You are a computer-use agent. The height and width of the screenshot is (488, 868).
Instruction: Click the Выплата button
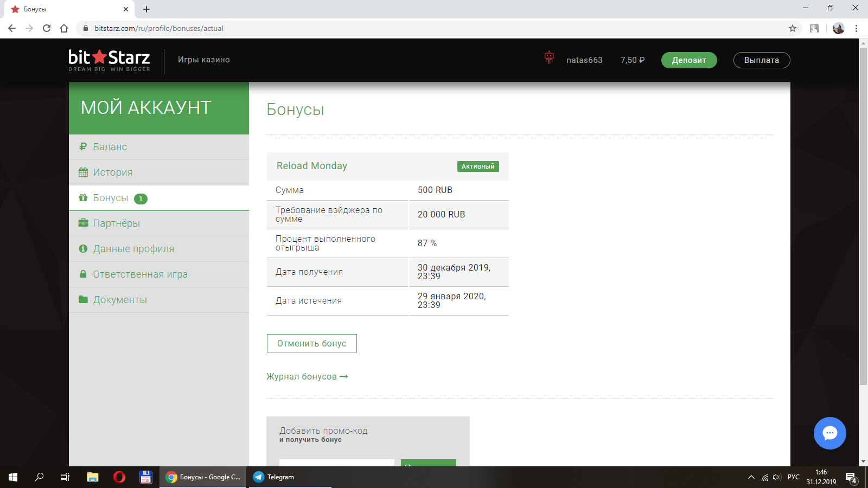click(x=762, y=60)
